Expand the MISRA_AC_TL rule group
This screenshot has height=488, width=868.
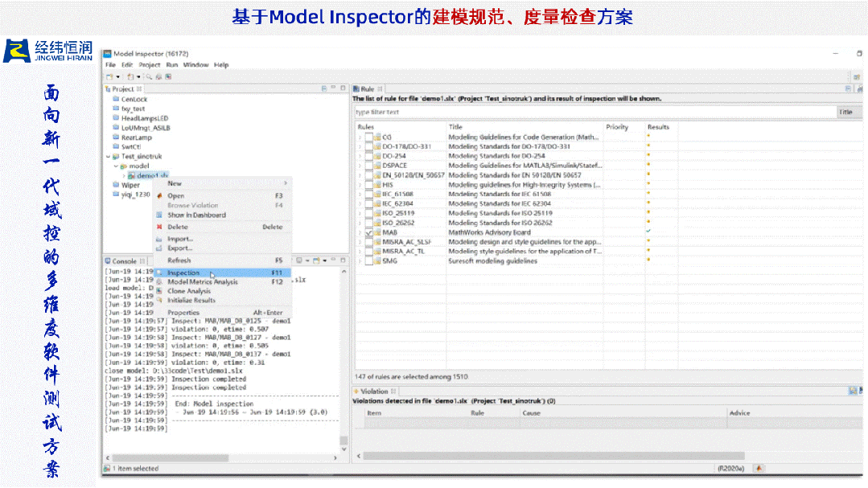pos(360,251)
